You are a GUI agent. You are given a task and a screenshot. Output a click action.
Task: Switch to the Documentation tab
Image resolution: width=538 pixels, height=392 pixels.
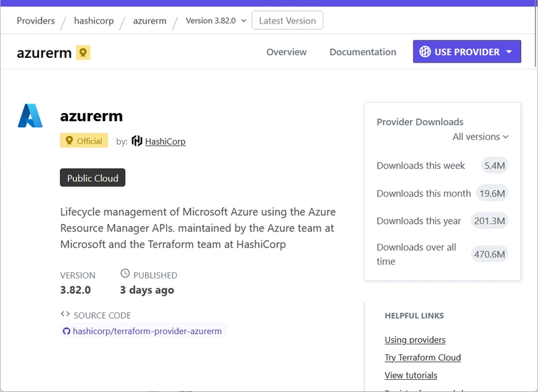pos(362,52)
